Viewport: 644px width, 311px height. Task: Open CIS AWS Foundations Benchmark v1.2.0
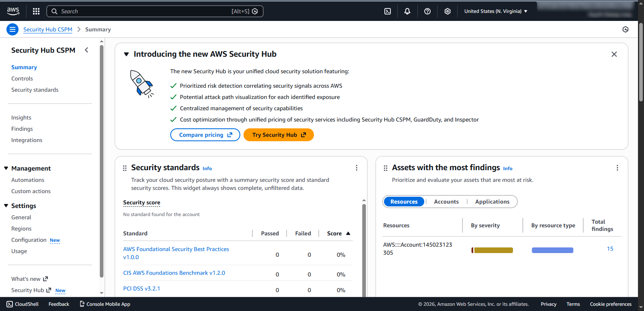(x=174, y=273)
